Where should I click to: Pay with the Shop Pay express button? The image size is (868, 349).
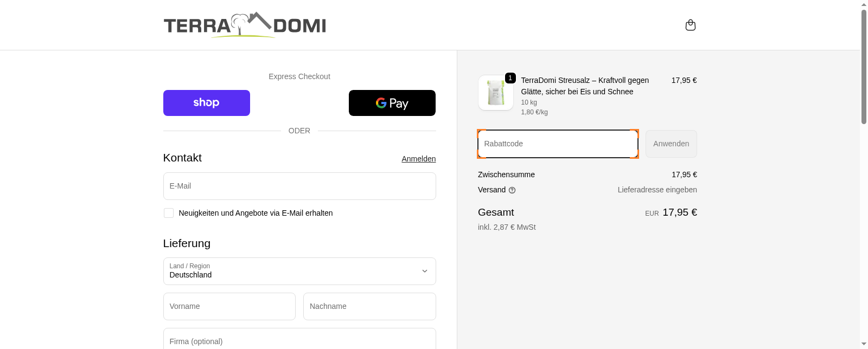click(207, 103)
